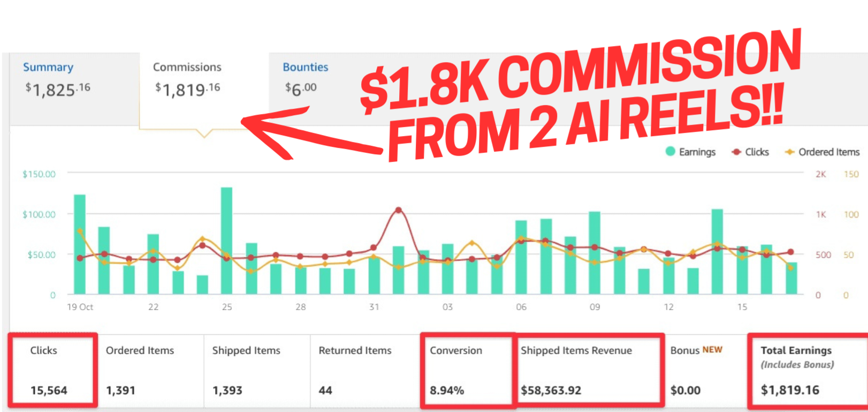Click the NEW badge beside Bonus

(x=712, y=350)
